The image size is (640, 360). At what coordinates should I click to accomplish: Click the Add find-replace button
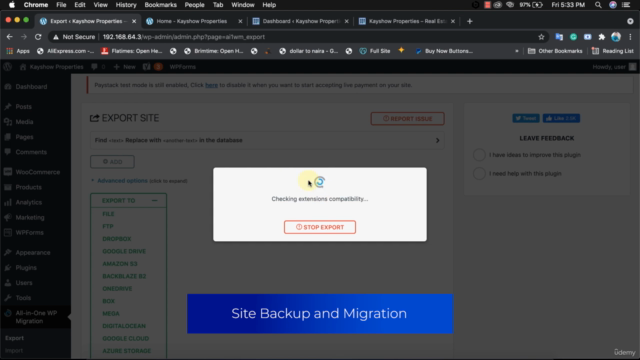pos(112,162)
